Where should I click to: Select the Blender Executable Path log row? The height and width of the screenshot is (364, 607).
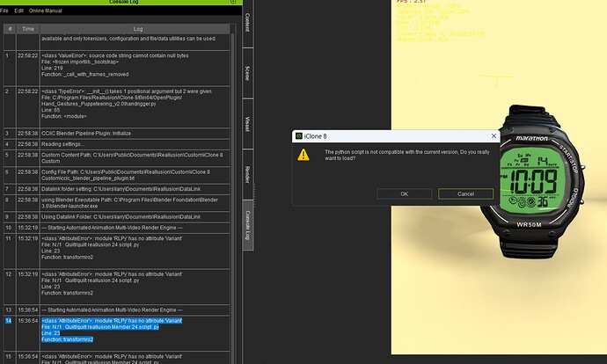pyautogui.click(x=117, y=203)
